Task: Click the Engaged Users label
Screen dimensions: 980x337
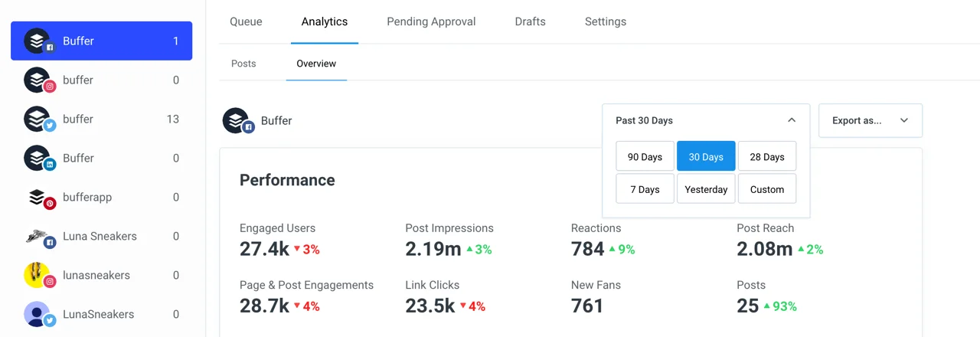Action: tap(277, 228)
